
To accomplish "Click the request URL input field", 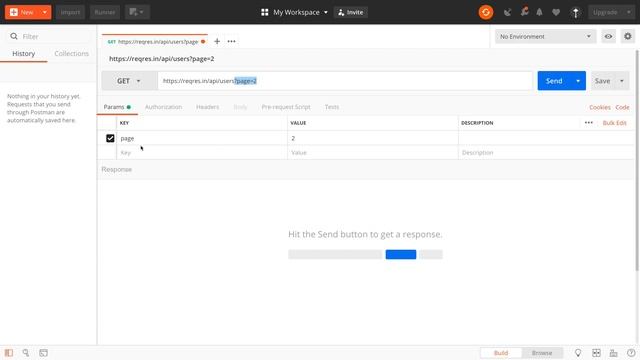I will (x=345, y=81).
